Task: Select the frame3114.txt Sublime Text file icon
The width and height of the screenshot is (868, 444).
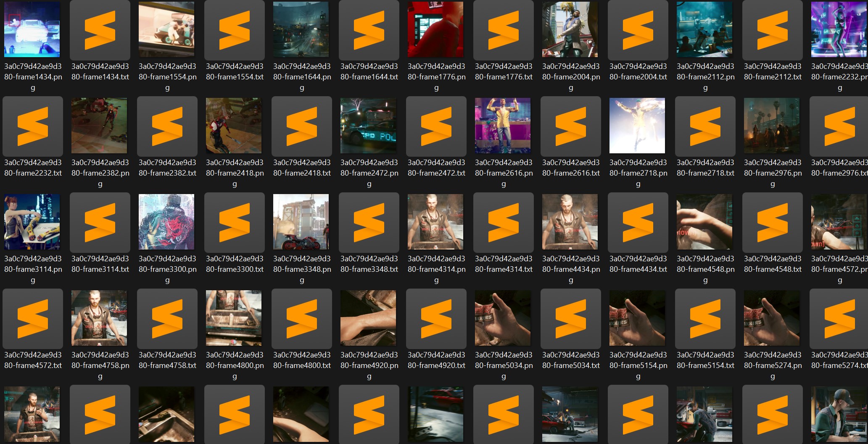Action: [100, 222]
